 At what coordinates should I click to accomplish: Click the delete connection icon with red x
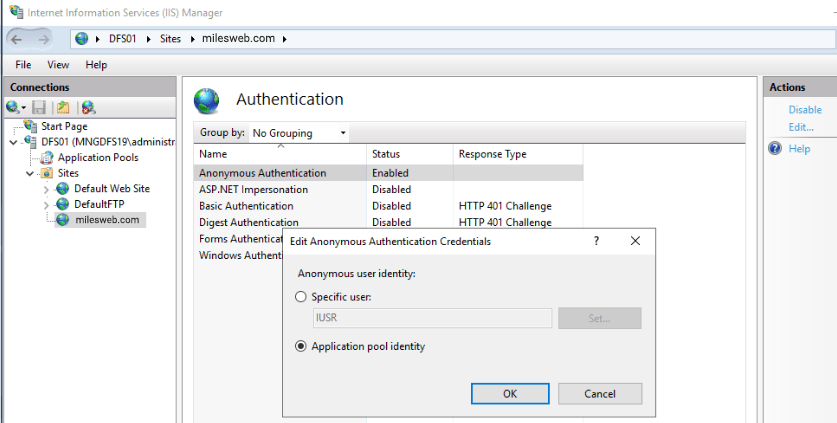(89, 107)
